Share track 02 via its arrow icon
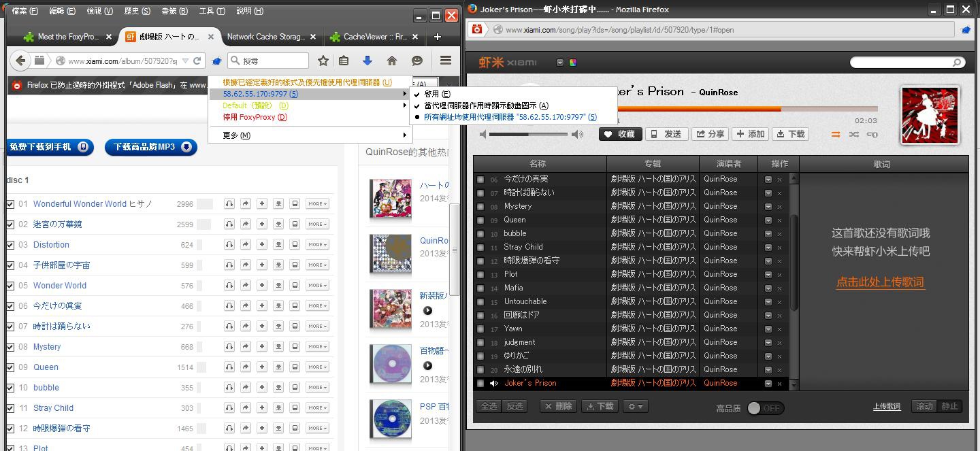The image size is (980, 451). click(246, 224)
